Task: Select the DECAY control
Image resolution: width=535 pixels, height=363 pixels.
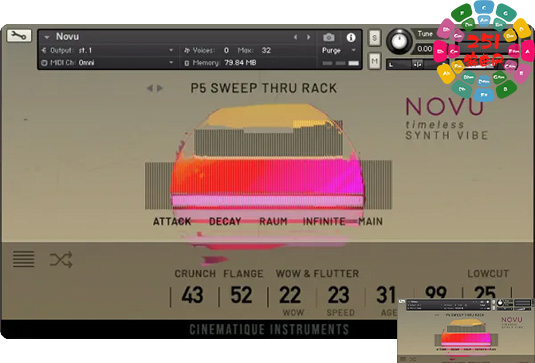Action: (x=225, y=221)
